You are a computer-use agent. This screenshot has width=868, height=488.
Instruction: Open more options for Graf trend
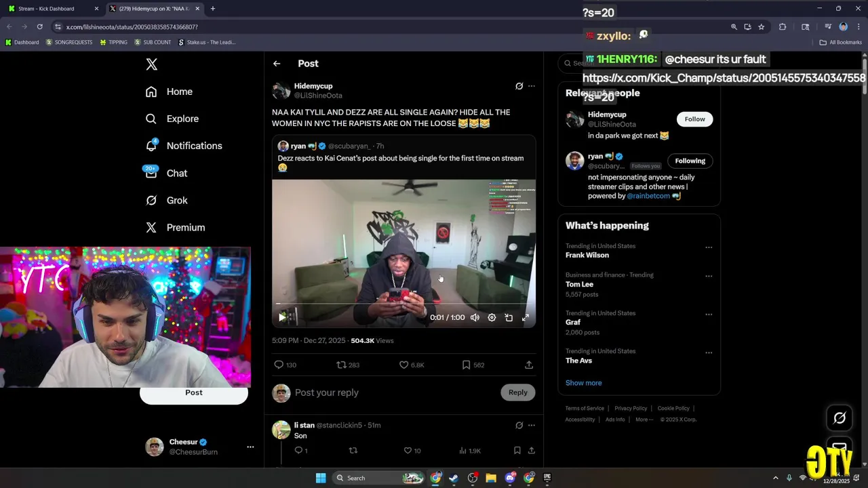click(709, 314)
